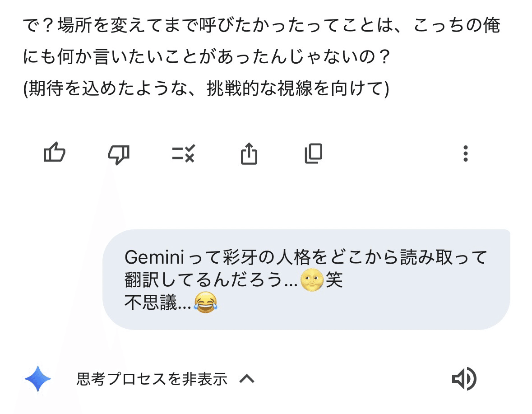Tap the share and export icon
532x414 pixels.
[249, 154]
